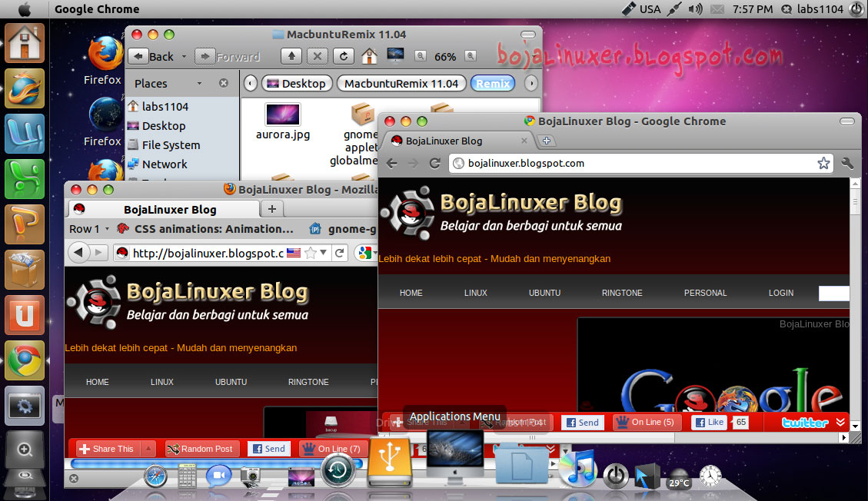
Task: Select the MacbuntuRemix 11.04 path button
Action: coord(402,84)
